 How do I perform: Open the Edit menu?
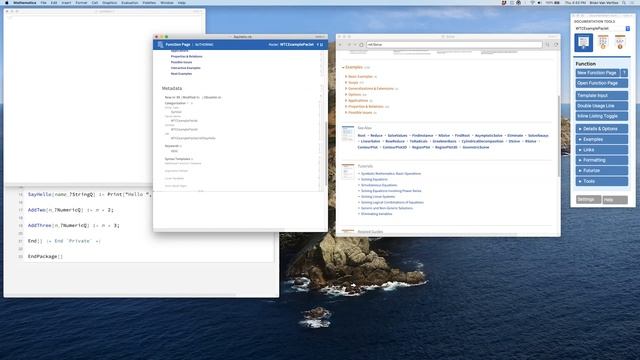[x=54, y=2]
